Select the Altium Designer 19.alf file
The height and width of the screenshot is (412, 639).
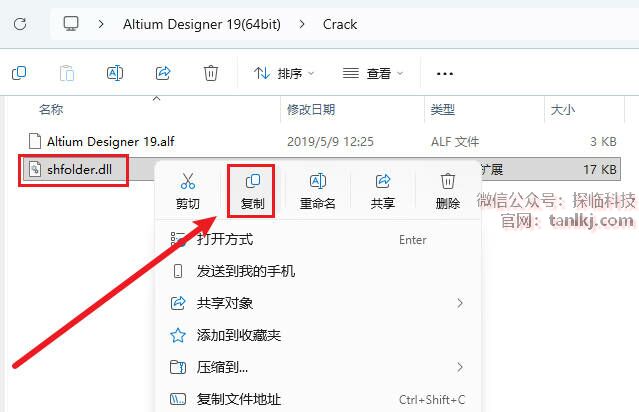[x=110, y=141]
